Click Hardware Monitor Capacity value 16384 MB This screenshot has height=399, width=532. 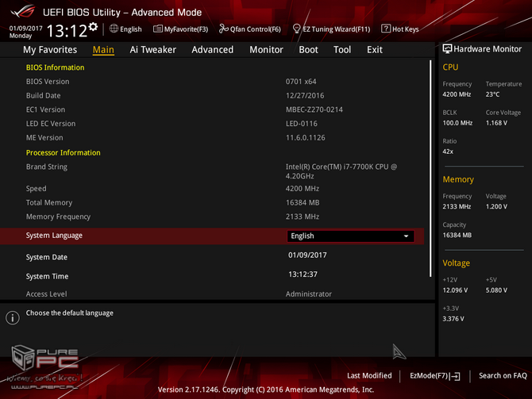coord(457,235)
